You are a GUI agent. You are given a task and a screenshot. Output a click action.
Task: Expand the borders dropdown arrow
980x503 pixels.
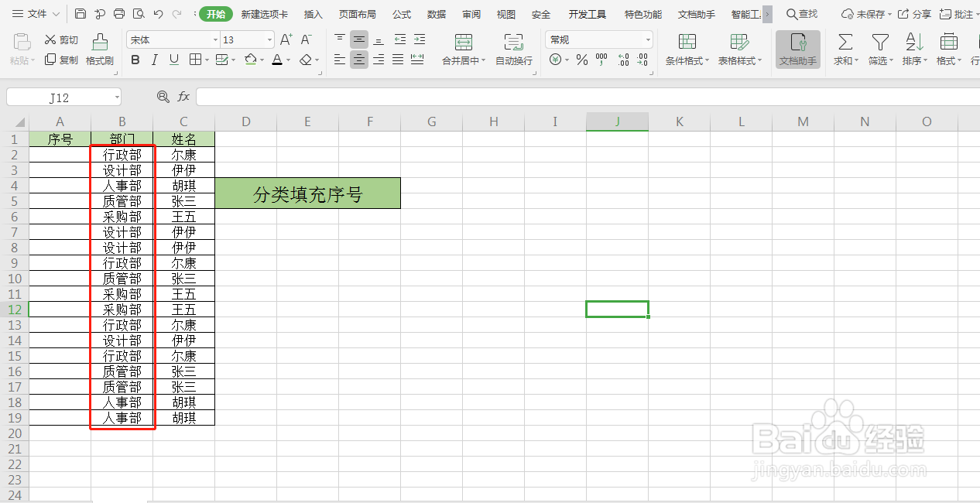pyautogui.click(x=207, y=60)
